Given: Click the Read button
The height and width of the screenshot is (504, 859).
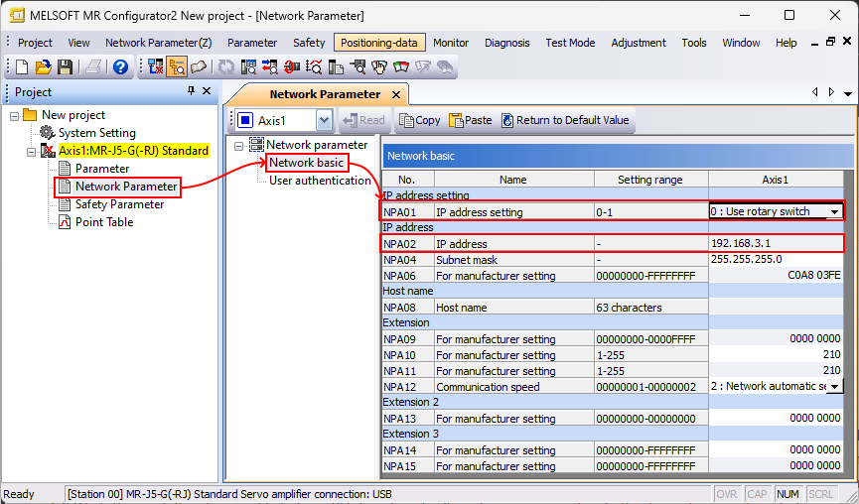Looking at the screenshot, I should (364, 120).
